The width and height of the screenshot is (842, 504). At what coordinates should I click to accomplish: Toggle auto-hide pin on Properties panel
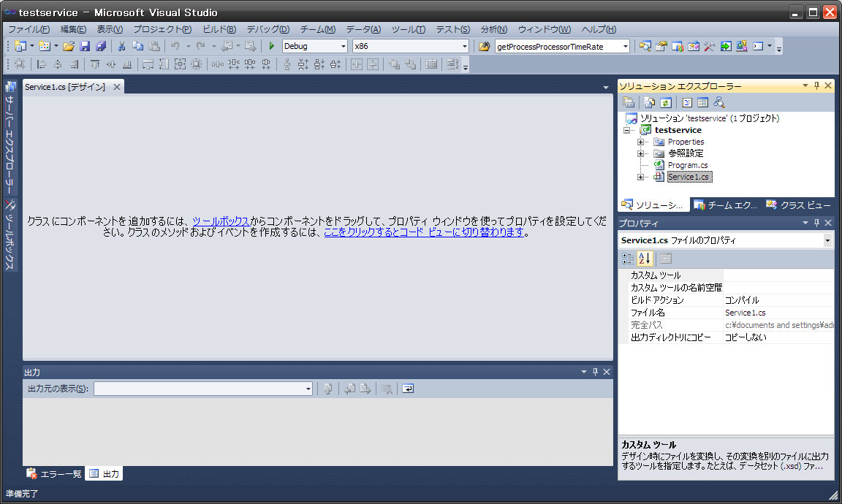point(816,223)
